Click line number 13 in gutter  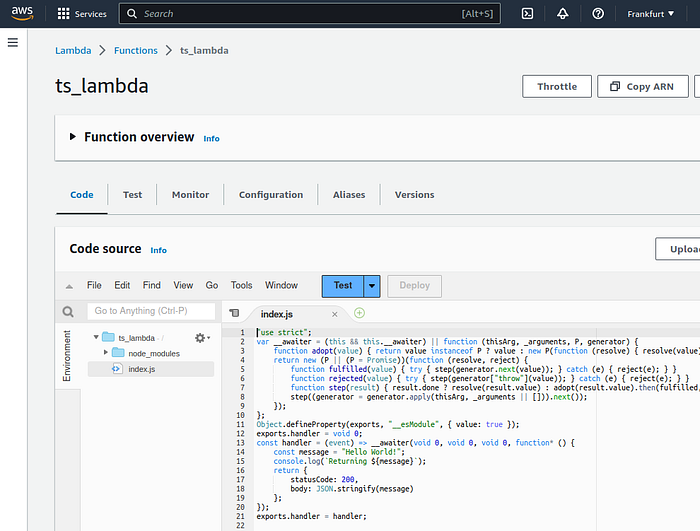pos(240,443)
